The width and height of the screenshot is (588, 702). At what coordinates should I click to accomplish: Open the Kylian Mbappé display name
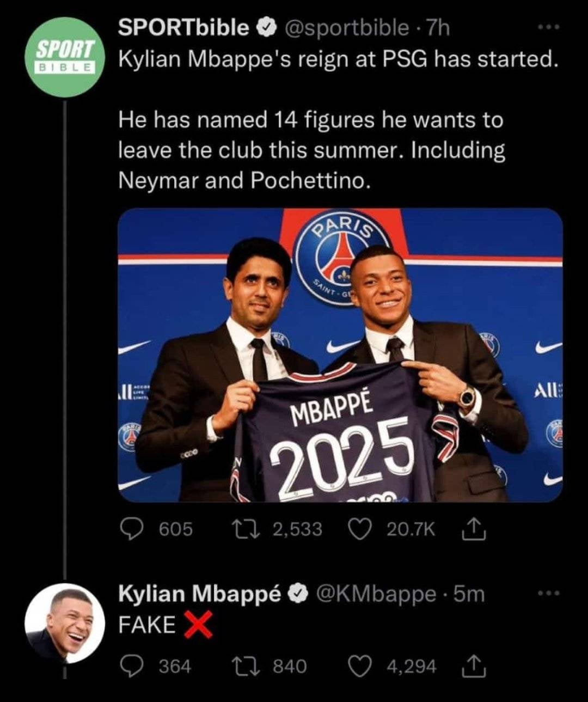click(199, 594)
